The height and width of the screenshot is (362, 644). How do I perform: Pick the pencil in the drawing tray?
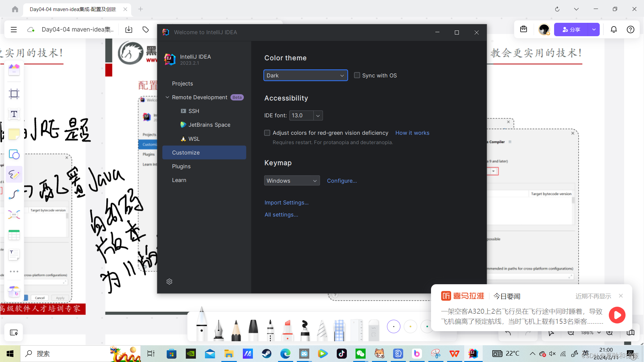236,330
